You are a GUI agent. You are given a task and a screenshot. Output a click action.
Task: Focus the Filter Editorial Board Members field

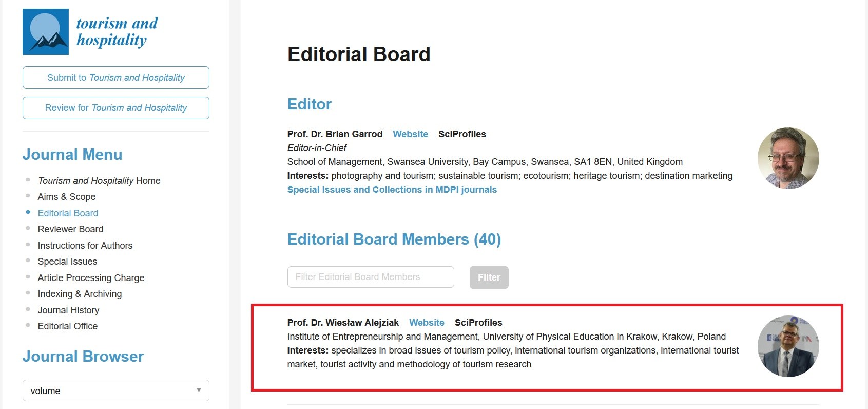(x=371, y=277)
